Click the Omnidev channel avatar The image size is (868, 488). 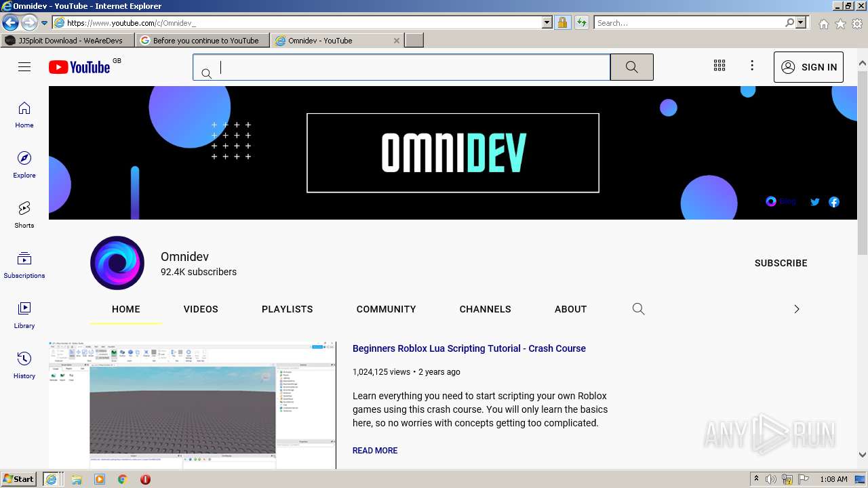click(117, 263)
